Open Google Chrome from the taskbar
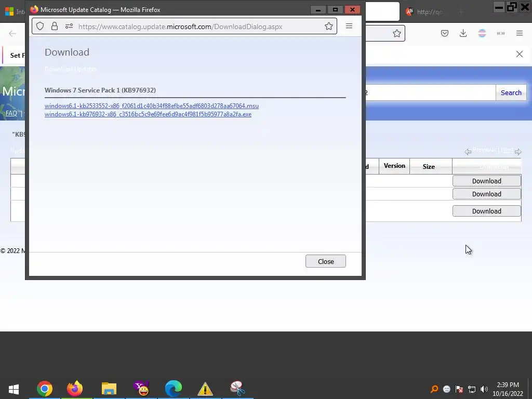 point(45,389)
